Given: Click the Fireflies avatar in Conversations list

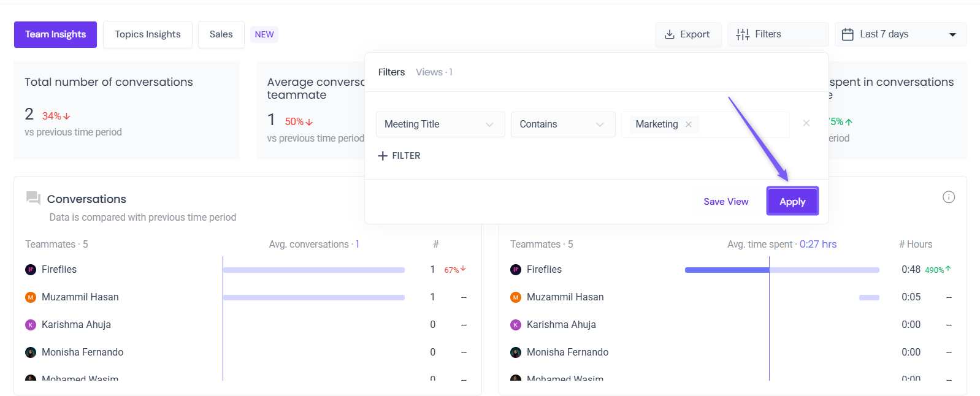Looking at the screenshot, I should click(x=31, y=270).
